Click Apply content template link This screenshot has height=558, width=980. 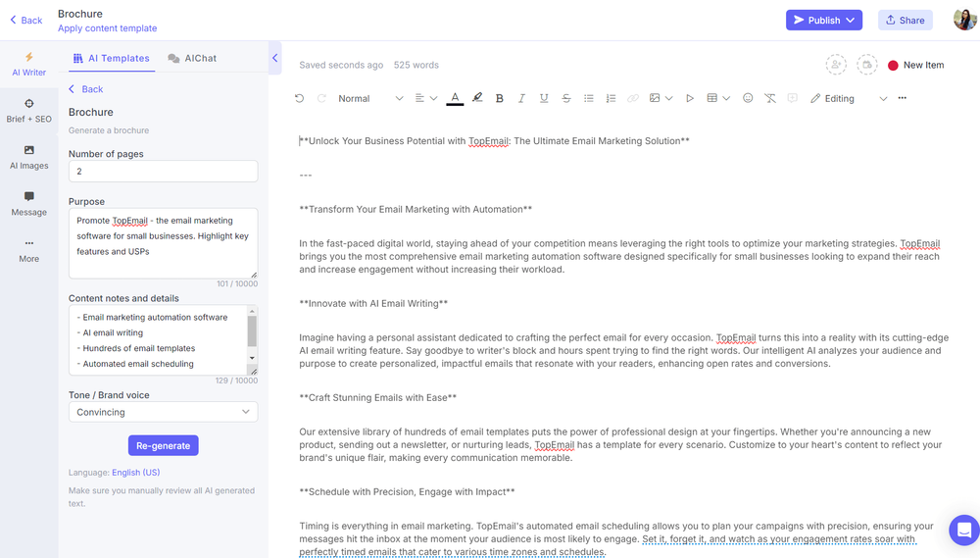[x=108, y=28]
